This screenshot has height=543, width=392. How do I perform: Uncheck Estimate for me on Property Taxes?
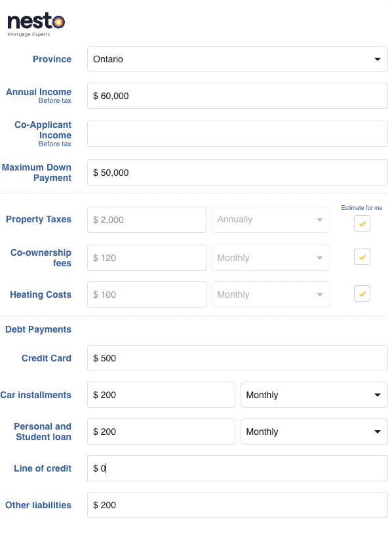[x=362, y=224]
